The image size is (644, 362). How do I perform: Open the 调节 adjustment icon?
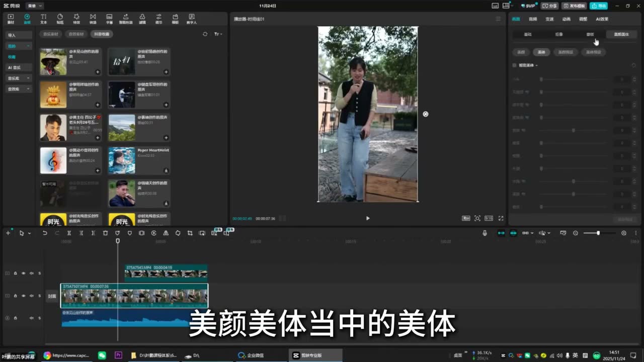[x=159, y=19]
